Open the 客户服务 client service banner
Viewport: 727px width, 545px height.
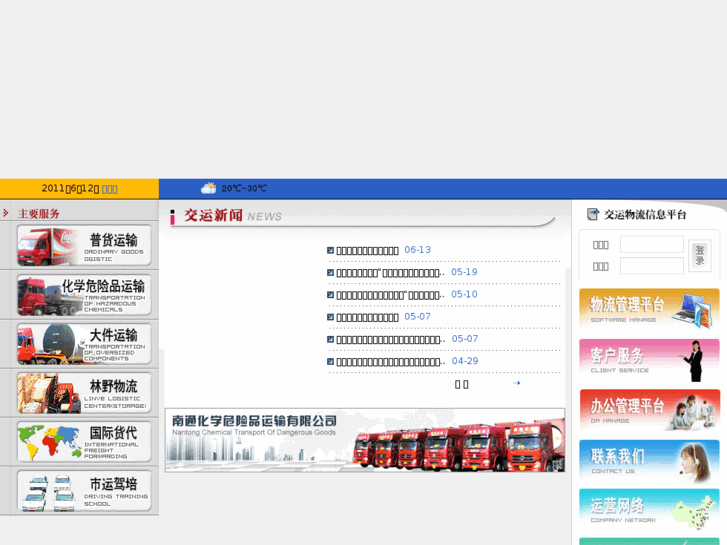coord(649,360)
